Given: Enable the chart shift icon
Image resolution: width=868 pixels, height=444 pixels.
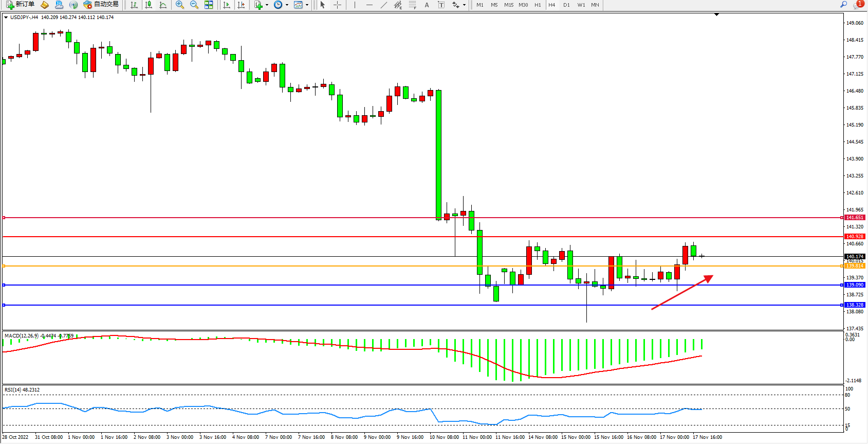Looking at the screenshot, I should point(241,5).
